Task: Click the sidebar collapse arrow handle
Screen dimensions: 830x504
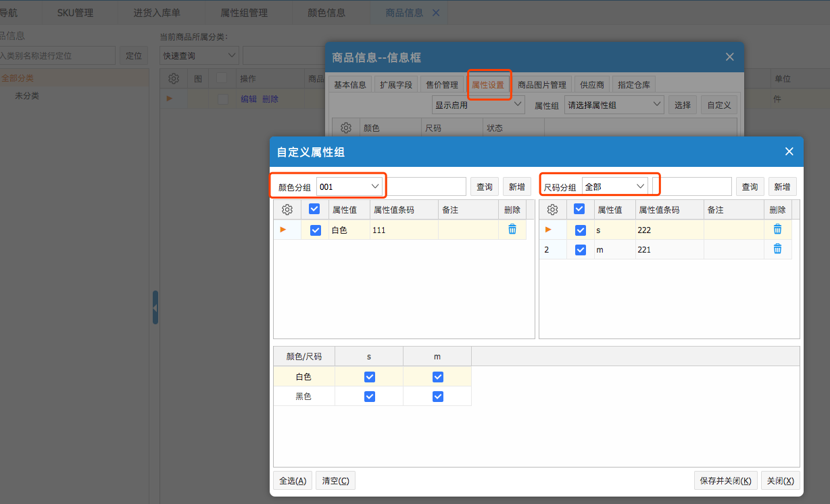Action: click(x=155, y=308)
